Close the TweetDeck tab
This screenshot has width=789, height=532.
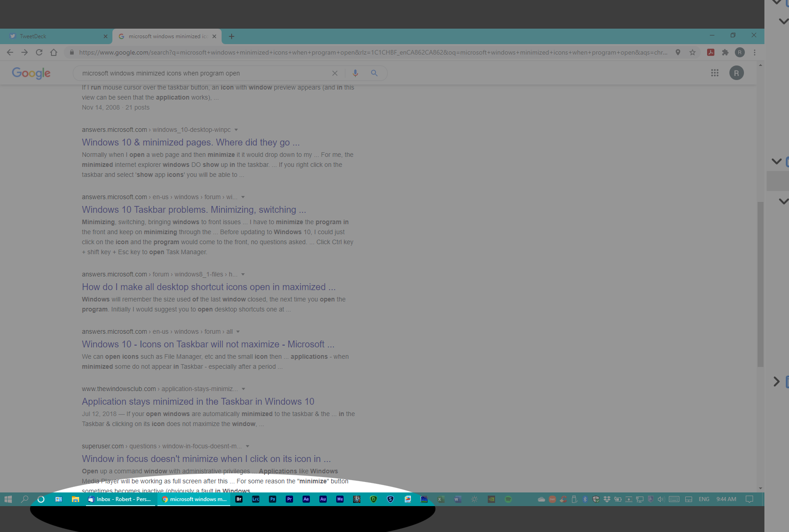tap(106, 36)
